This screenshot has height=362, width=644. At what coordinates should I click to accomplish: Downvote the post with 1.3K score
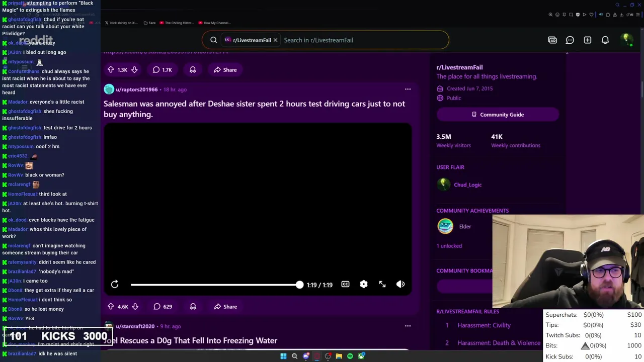[x=134, y=69]
